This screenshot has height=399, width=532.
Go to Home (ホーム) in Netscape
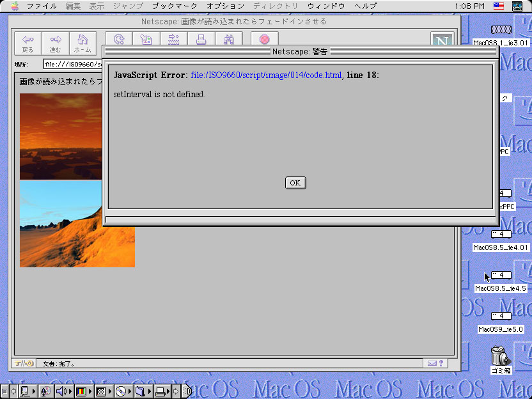[x=82, y=43]
